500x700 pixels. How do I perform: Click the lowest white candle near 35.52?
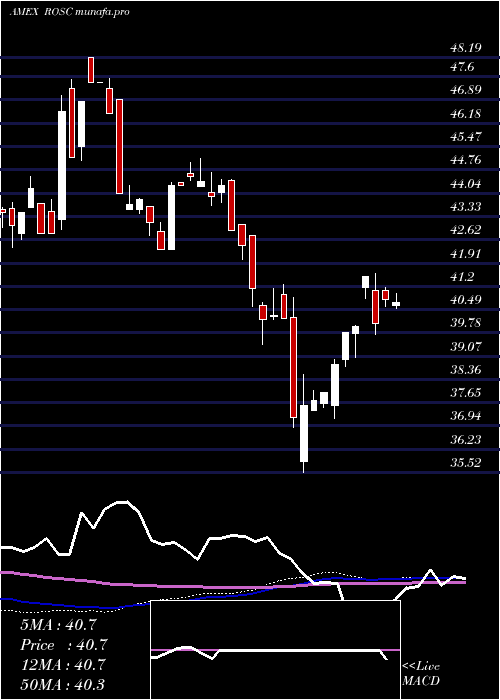[304, 433]
